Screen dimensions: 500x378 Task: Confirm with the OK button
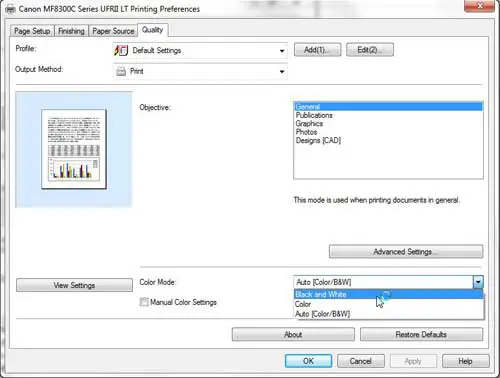[308, 361]
